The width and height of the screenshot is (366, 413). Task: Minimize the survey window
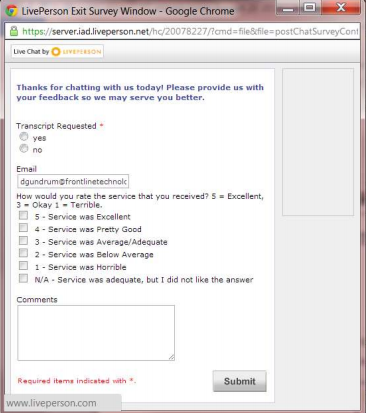click(288, 8)
